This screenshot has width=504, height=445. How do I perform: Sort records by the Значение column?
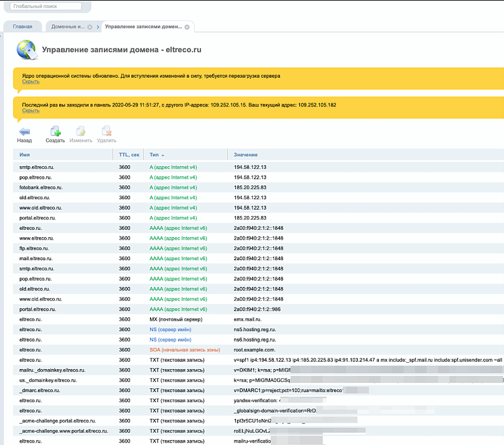point(245,154)
